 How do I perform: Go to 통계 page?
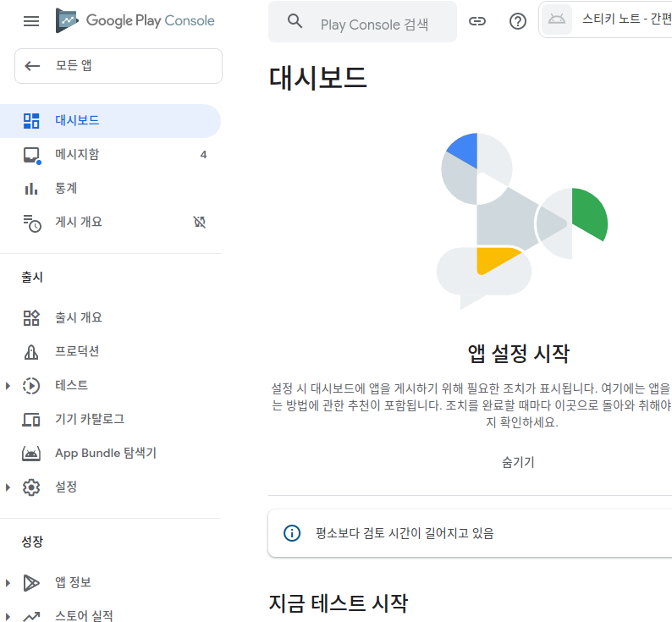[x=110, y=189]
